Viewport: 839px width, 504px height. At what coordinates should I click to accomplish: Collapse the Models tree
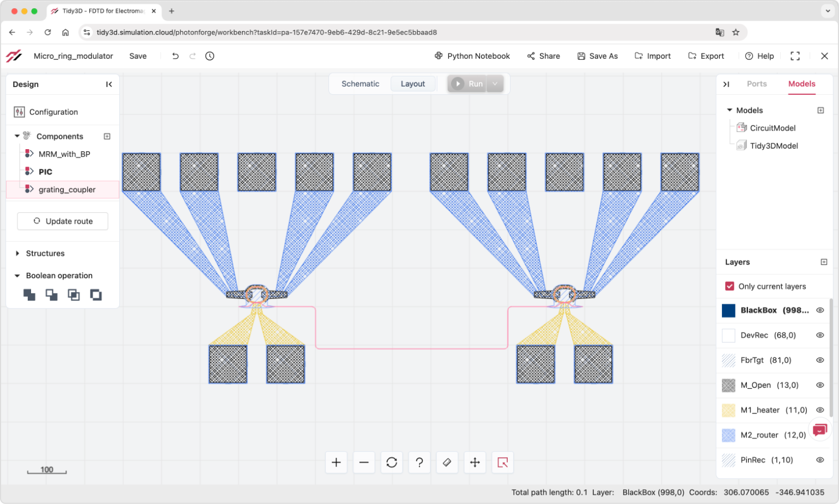click(x=729, y=110)
